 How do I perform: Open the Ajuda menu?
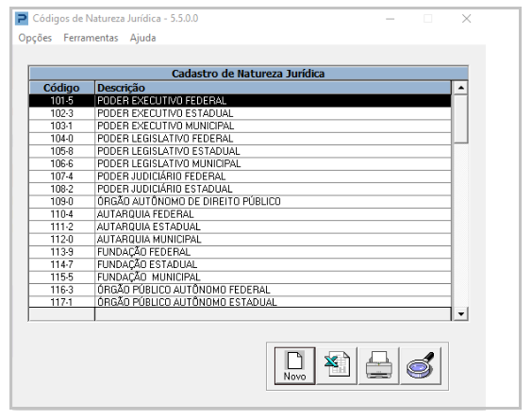(142, 38)
